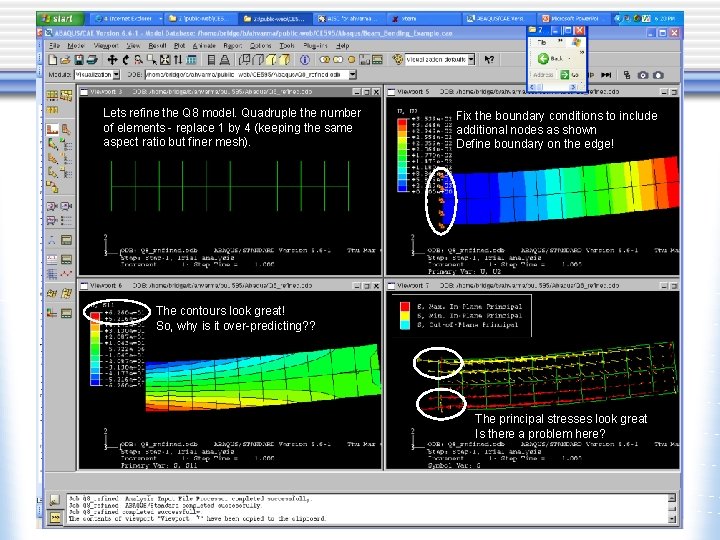Click the Start button on taskbar
This screenshot has height=540, width=720.
click(x=60, y=18)
